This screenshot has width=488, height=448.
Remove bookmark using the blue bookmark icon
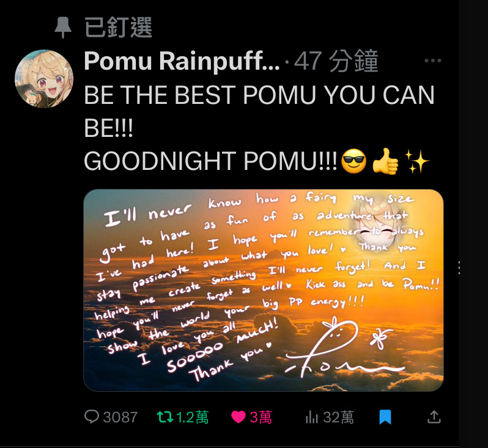[385, 417]
